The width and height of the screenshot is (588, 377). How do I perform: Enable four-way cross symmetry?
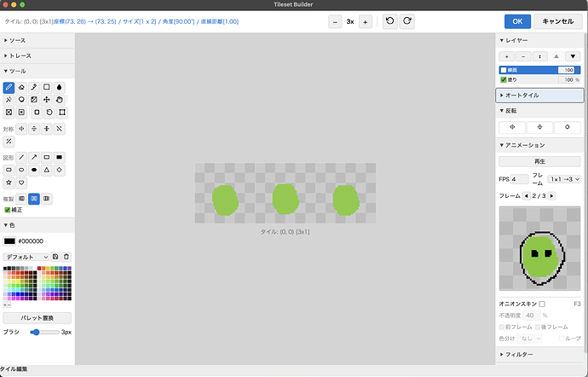point(47,129)
